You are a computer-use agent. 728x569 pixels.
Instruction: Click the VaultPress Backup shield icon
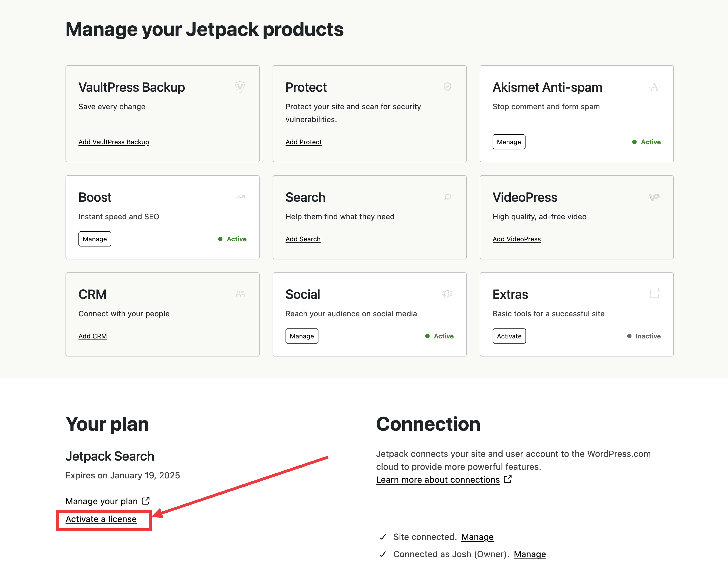[x=240, y=87]
